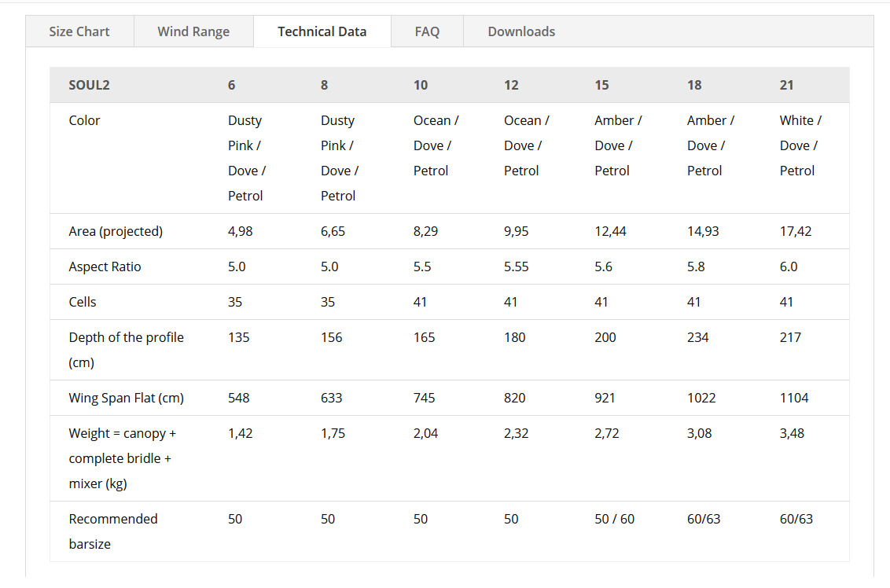This screenshot has width=890, height=588.
Task: Click the 234 profile depth value
Action: pos(697,337)
